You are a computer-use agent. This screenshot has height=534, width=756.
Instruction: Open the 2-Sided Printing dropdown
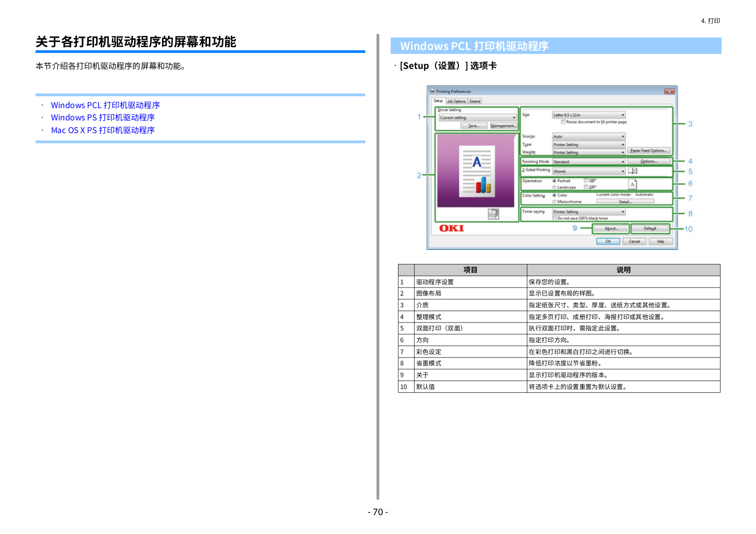(x=589, y=171)
